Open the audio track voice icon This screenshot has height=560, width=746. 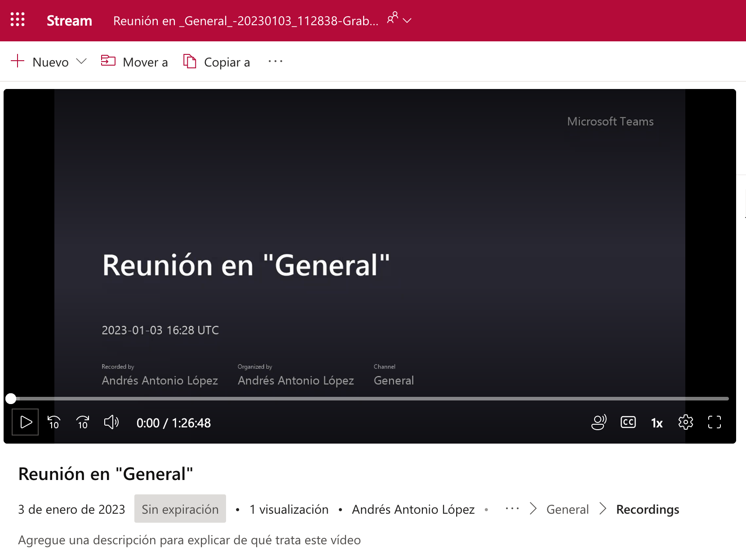pyautogui.click(x=599, y=422)
